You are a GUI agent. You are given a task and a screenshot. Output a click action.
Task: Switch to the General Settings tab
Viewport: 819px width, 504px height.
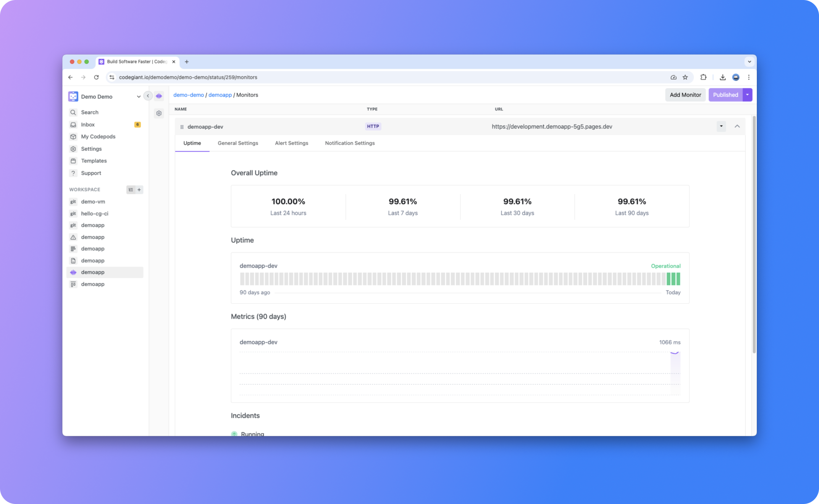[238, 143]
